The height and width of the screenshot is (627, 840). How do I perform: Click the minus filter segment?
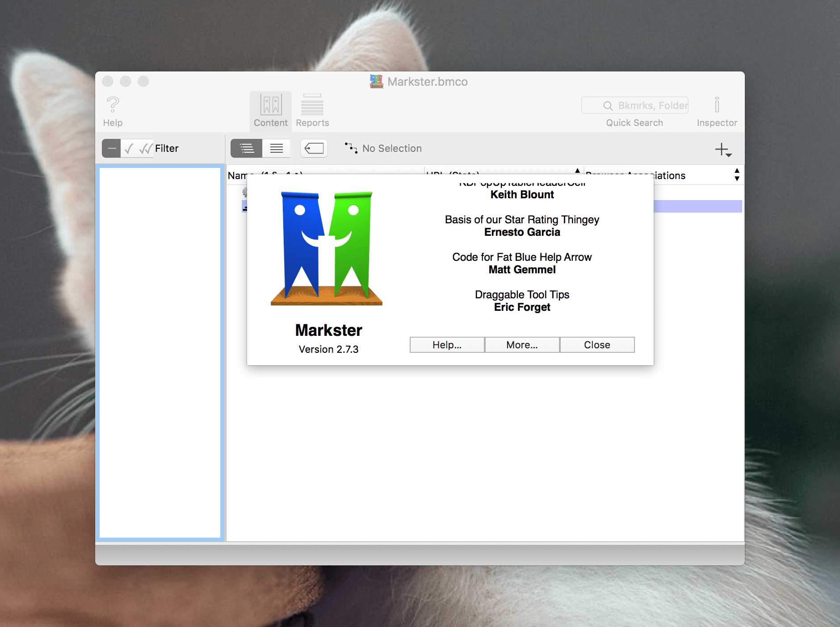pos(111,148)
